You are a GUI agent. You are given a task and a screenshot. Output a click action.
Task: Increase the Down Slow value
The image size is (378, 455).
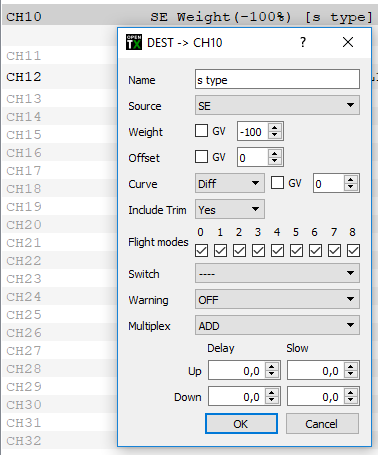(x=350, y=393)
